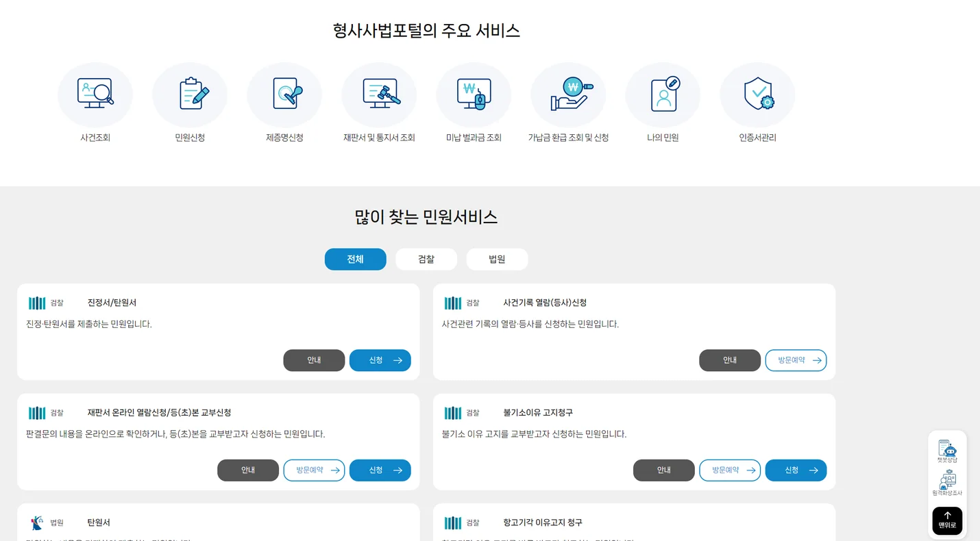
Task: Click the 검찰 logo on 진정서/탄원서 card
Action: [37, 303]
